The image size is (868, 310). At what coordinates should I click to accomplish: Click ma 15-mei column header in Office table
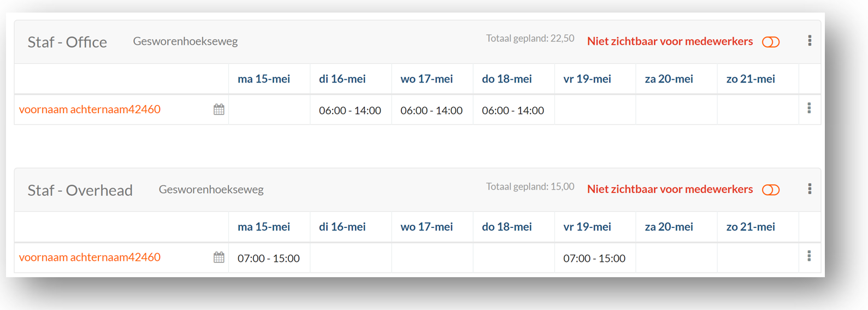[264, 79]
